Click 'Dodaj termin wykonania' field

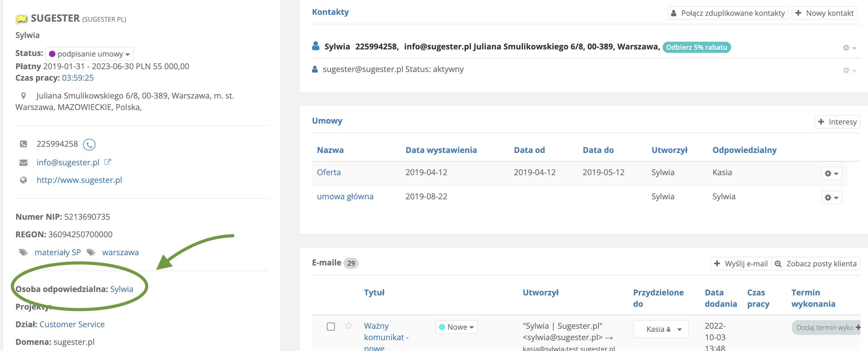[x=824, y=327]
